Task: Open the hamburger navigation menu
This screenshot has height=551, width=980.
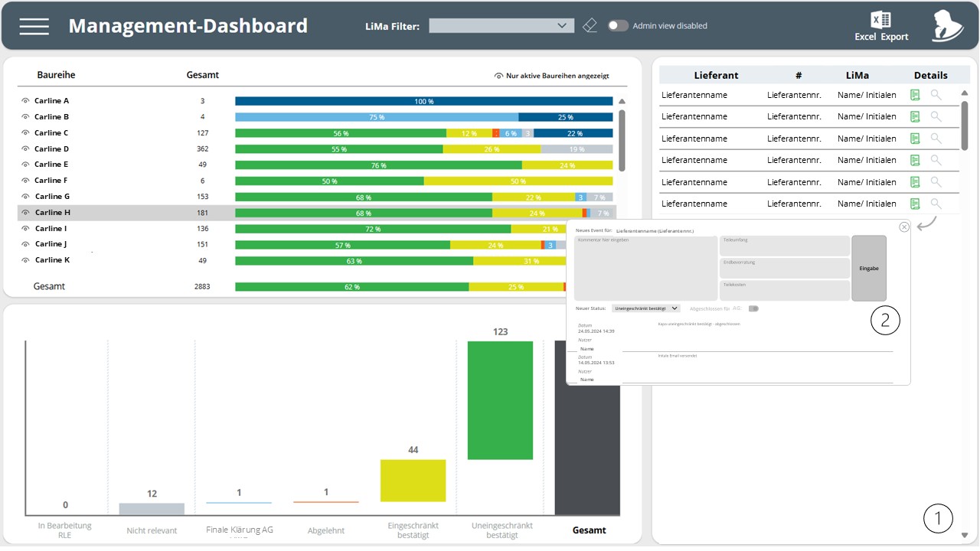Action: tap(34, 26)
